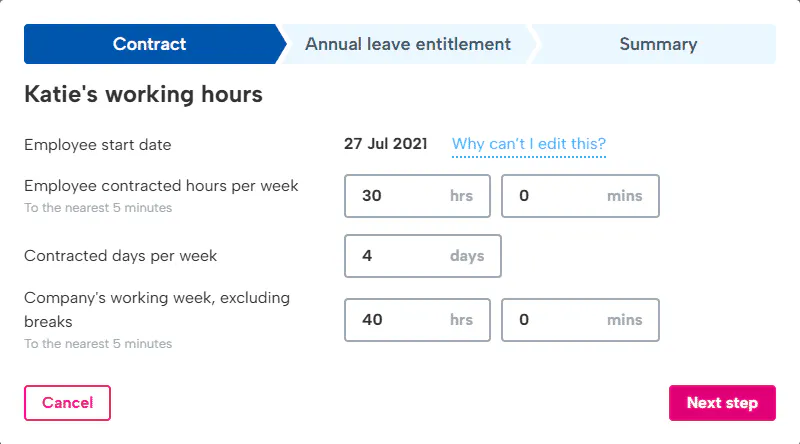Click the "Company's working week, excluding breaks" label

click(157, 309)
